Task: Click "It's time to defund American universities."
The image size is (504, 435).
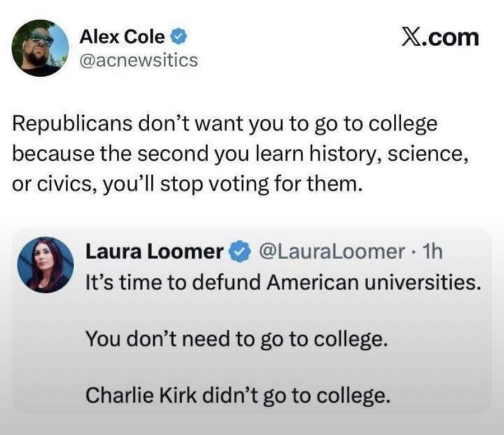Action: click(x=283, y=282)
